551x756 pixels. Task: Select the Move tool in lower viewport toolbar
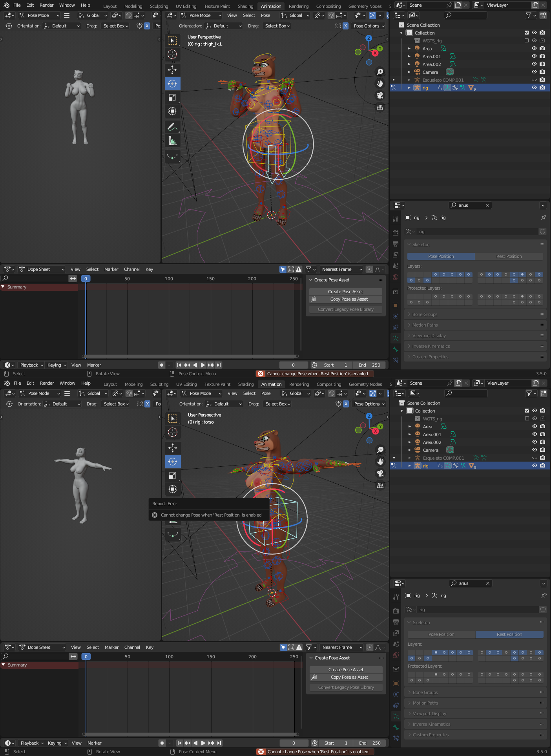coord(173,448)
